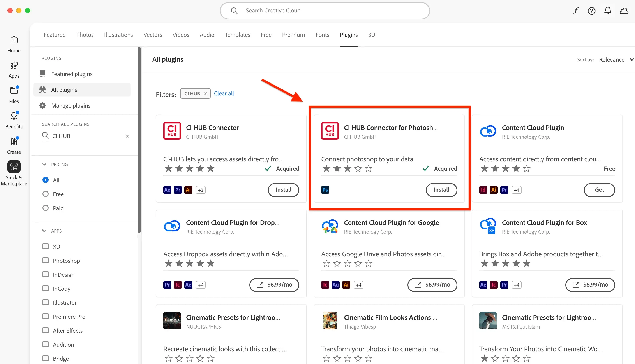
Task: Clear the CI HUB plugin search text
Action: pos(127,136)
